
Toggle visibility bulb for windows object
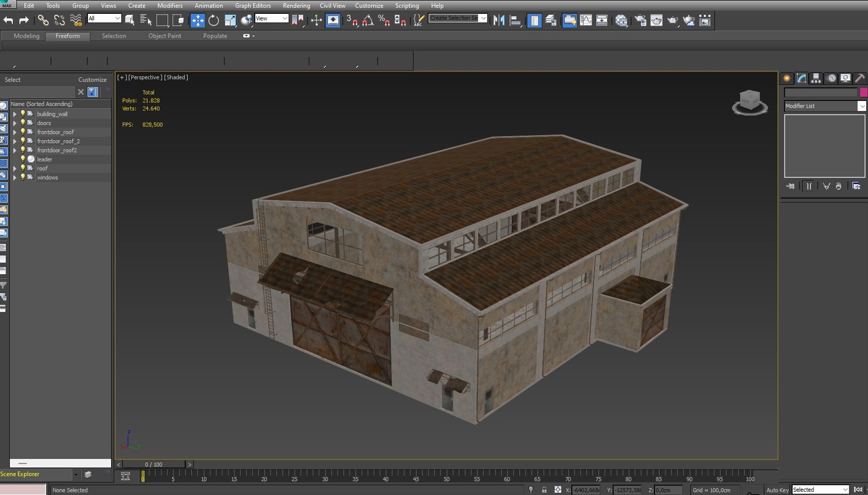[x=22, y=177]
